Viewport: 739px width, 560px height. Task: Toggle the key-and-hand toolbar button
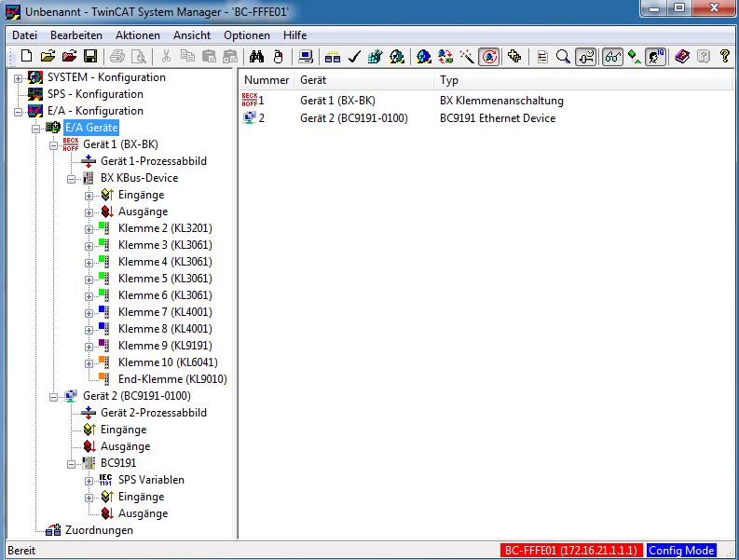(586, 57)
